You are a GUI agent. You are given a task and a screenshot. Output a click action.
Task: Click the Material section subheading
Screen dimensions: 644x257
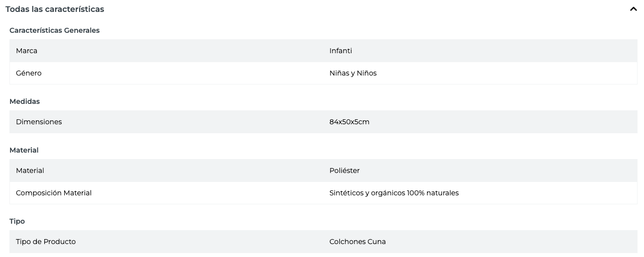[x=24, y=150]
